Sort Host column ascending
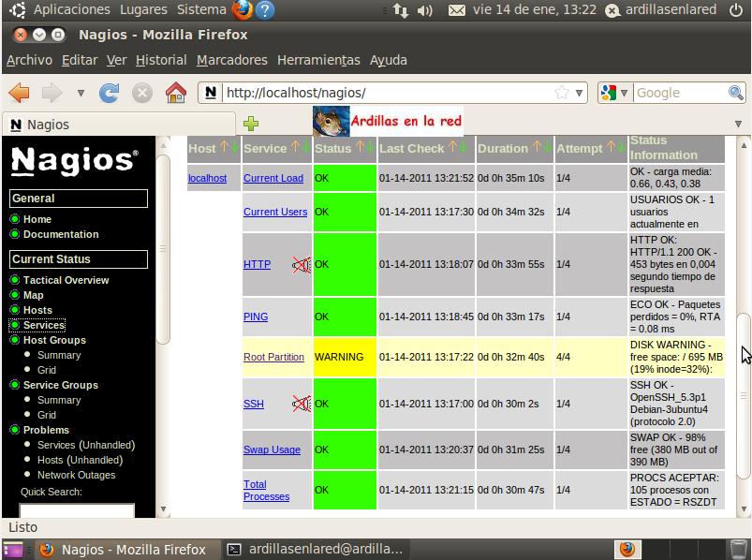752x560 pixels. point(224,147)
